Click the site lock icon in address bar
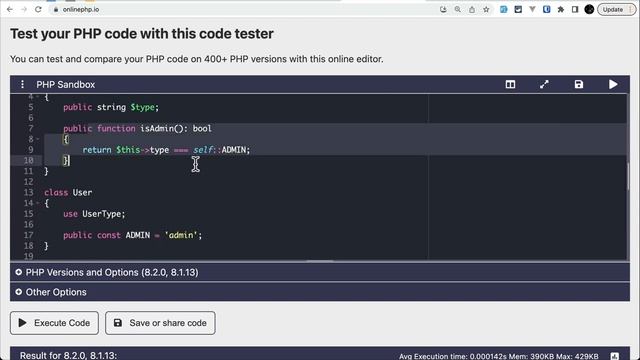The image size is (640, 360). [56, 9]
